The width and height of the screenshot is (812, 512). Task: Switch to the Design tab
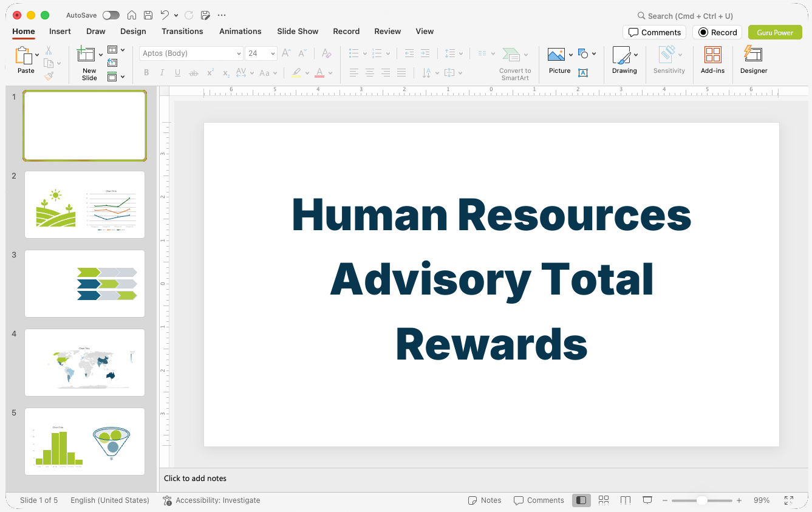point(133,31)
